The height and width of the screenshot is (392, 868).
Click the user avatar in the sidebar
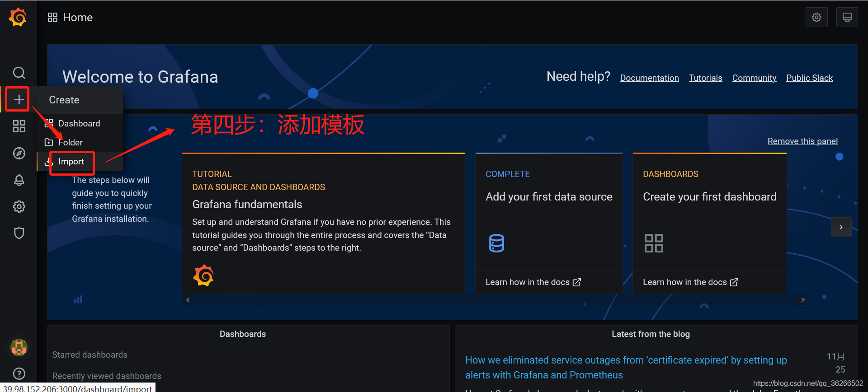click(19, 347)
